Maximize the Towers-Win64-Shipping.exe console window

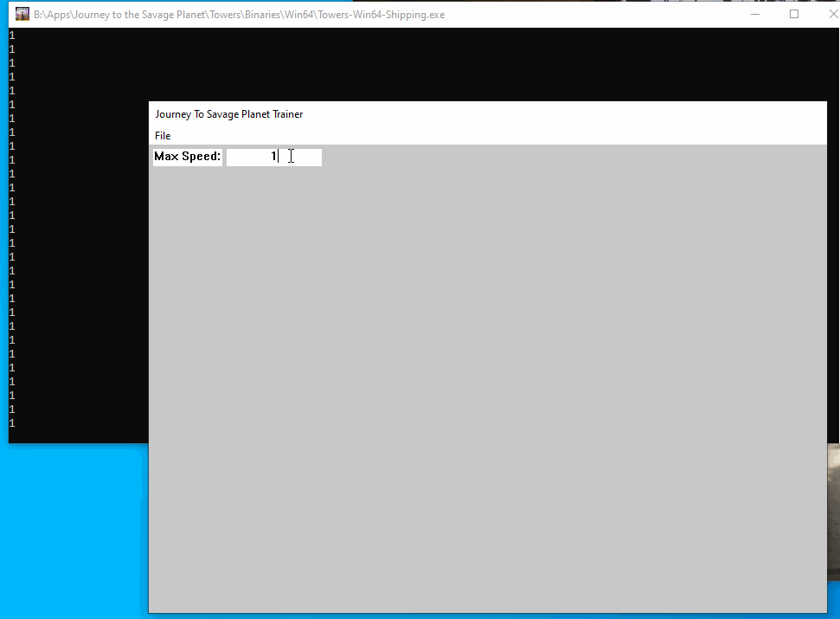click(x=794, y=15)
